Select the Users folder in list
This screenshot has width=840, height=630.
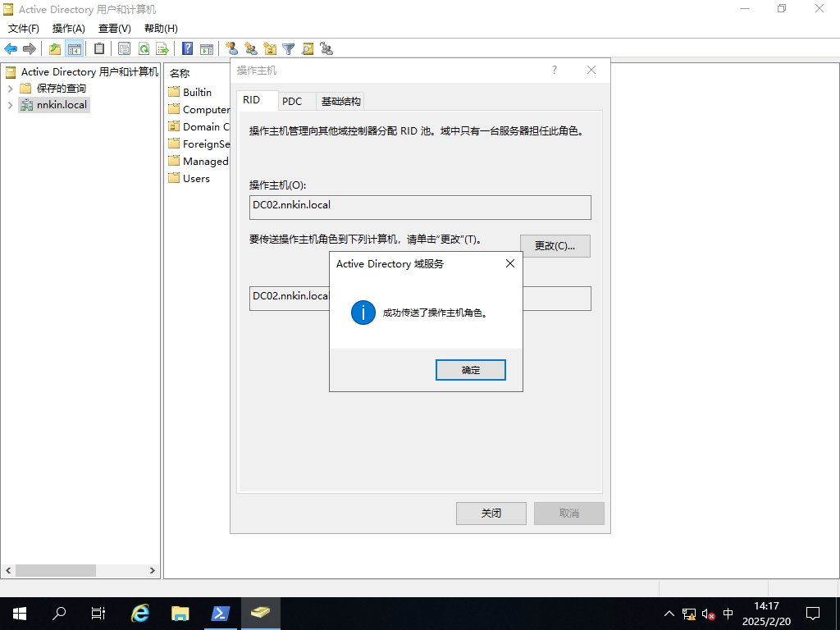click(196, 178)
